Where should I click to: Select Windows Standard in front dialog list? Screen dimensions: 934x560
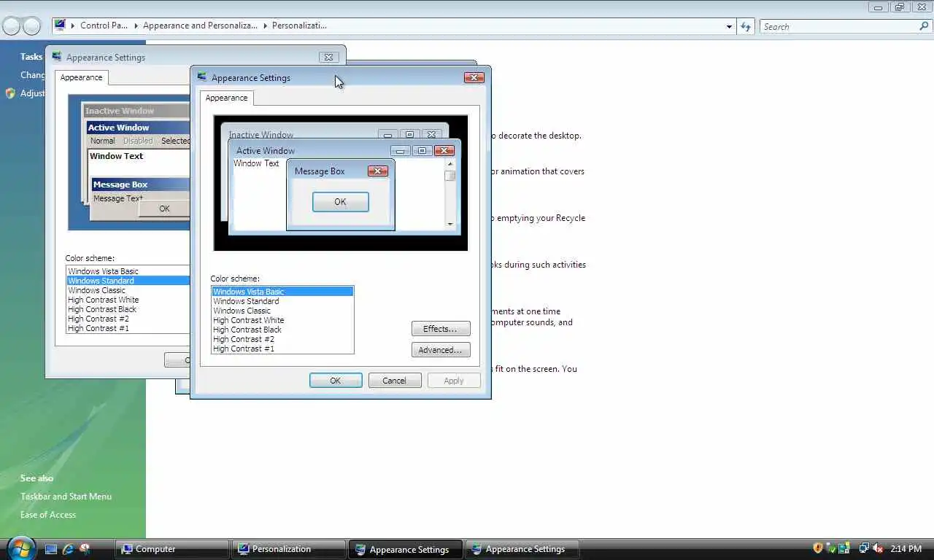(x=282, y=301)
